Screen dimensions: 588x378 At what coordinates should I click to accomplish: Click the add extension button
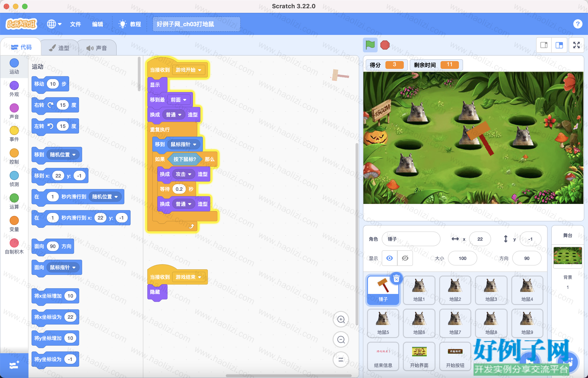click(x=14, y=365)
